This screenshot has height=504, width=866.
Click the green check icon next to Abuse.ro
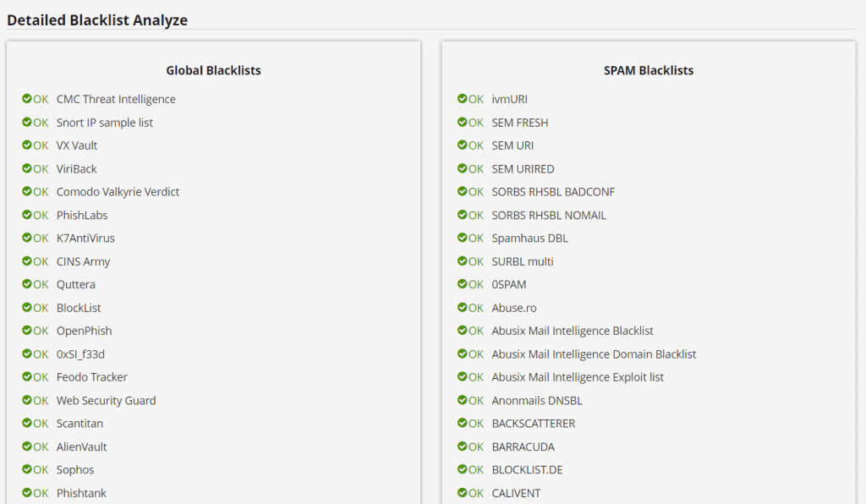pos(463,307)
